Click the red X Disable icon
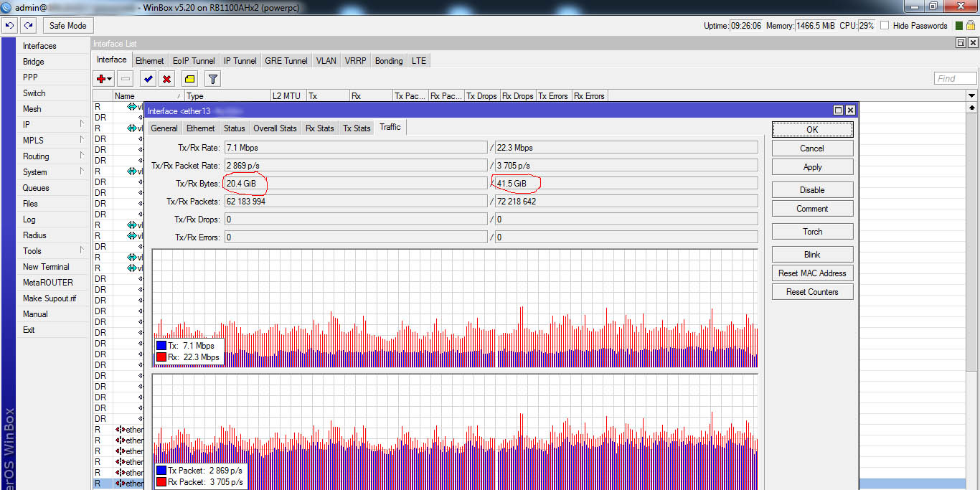The width and height of the screenshot is (980, 490). tap(166, 79)
